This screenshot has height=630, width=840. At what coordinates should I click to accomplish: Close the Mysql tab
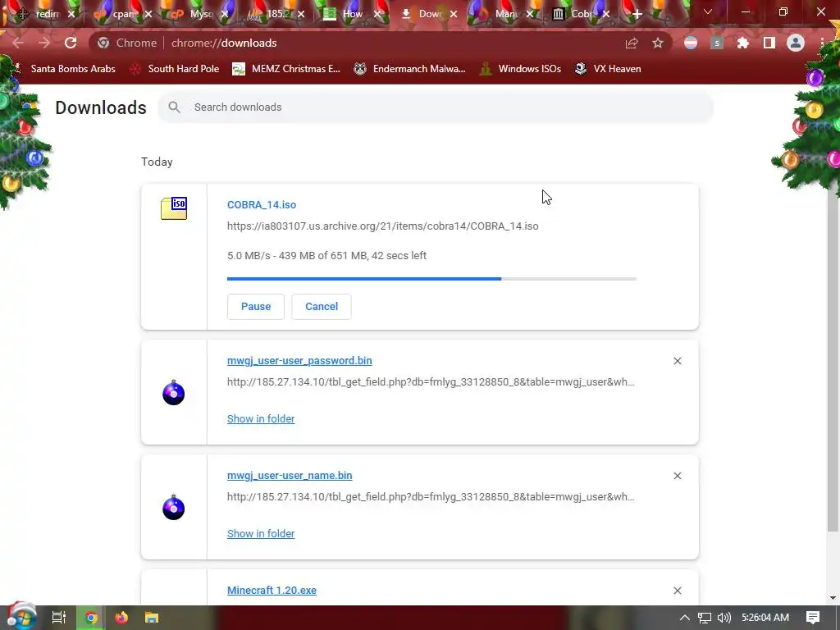(x=225, y=15)
